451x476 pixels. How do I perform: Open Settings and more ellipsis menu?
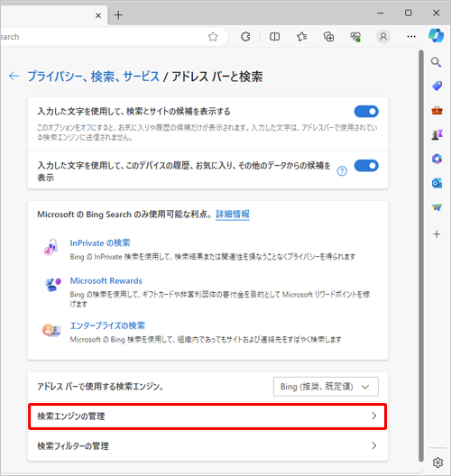click(x=411, y=37)
